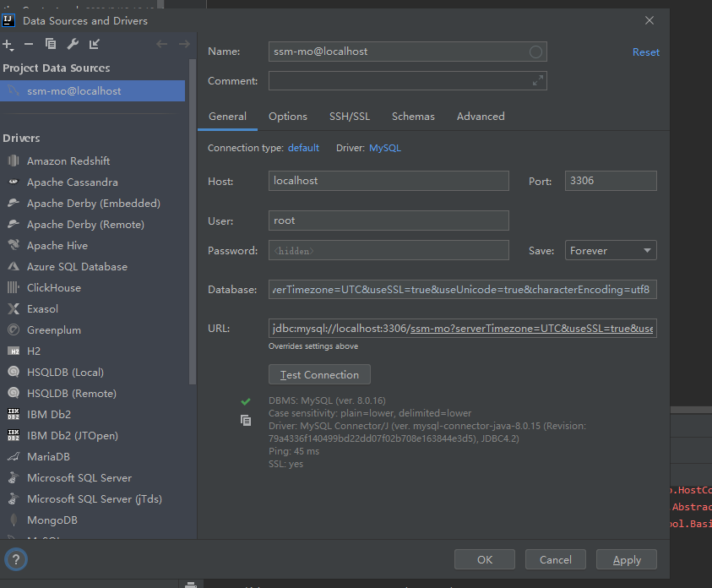Select ssm-mo@localhost in Project Data Sources
Image resolution: width=712 pixels, height=588 pixels.
point(93,90)
